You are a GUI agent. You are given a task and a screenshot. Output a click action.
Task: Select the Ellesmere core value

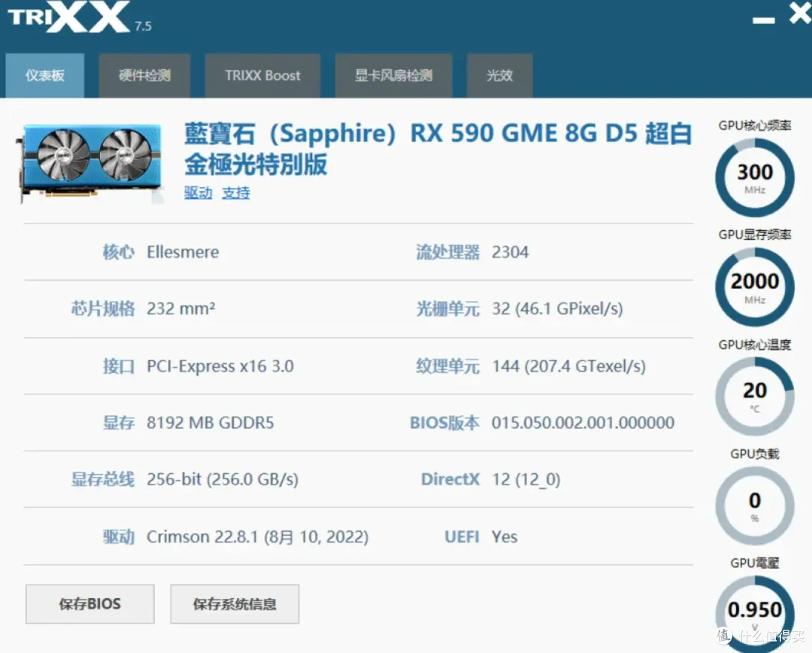(x=183, y=252)
